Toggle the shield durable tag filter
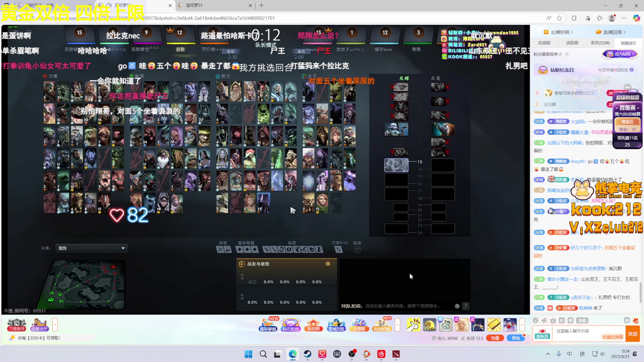Image resolution: width=644 pixels, height=362 pixels. 289,250
